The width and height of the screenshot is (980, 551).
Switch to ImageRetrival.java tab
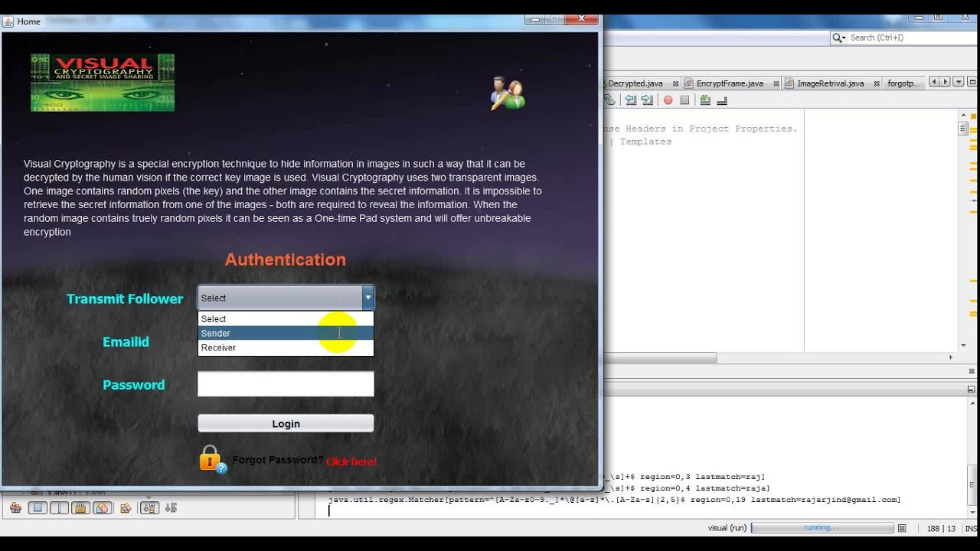pos(830,83)
